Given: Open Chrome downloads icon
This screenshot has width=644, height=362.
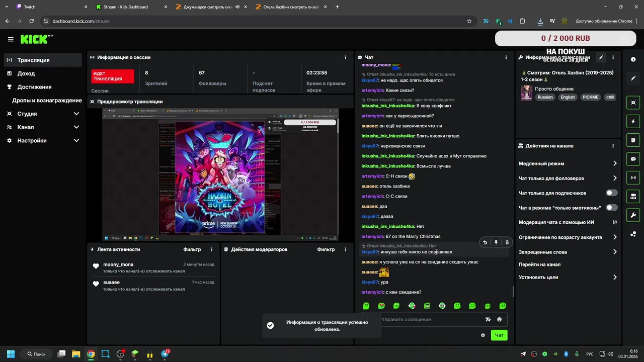Looking at the screenshot, I should pos(540,21).
